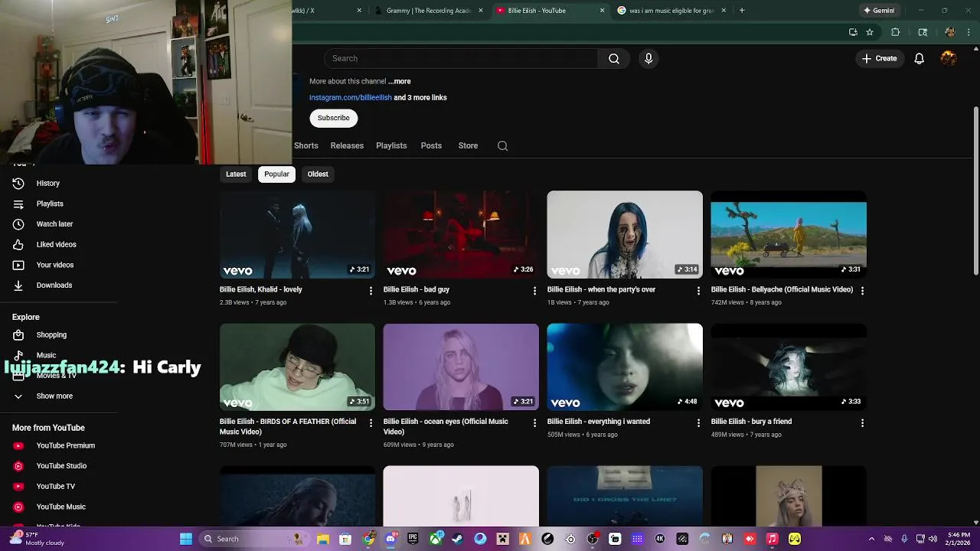Open Steam from the taskbar

click(457, 539)
